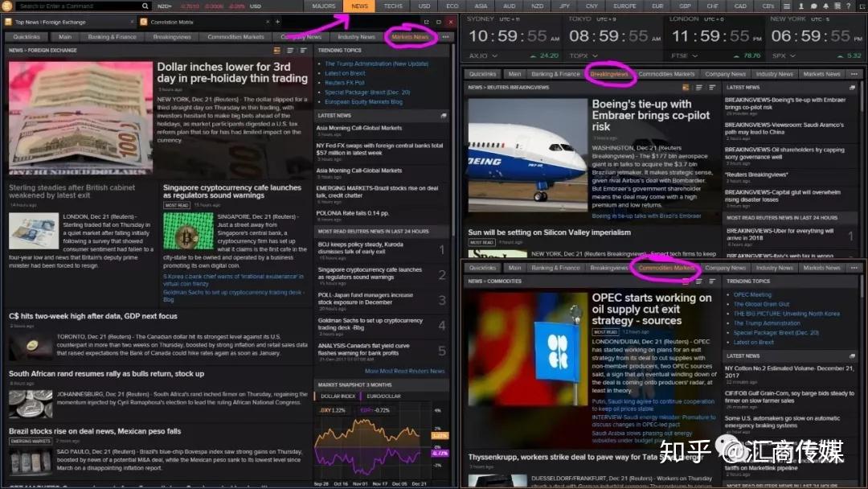Show more tabs in Foreign Exchange panel
868x489 pixels.
tap(445, 37)
